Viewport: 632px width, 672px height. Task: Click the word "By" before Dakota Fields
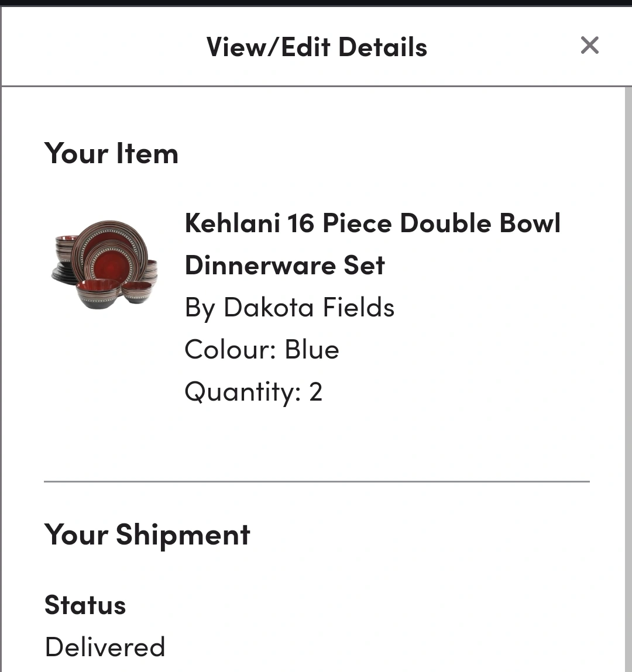(200, 308)
